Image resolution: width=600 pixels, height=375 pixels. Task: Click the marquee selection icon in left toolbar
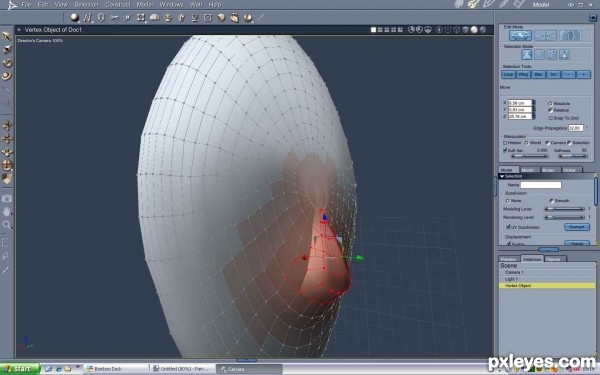click(x=5, y=243)
